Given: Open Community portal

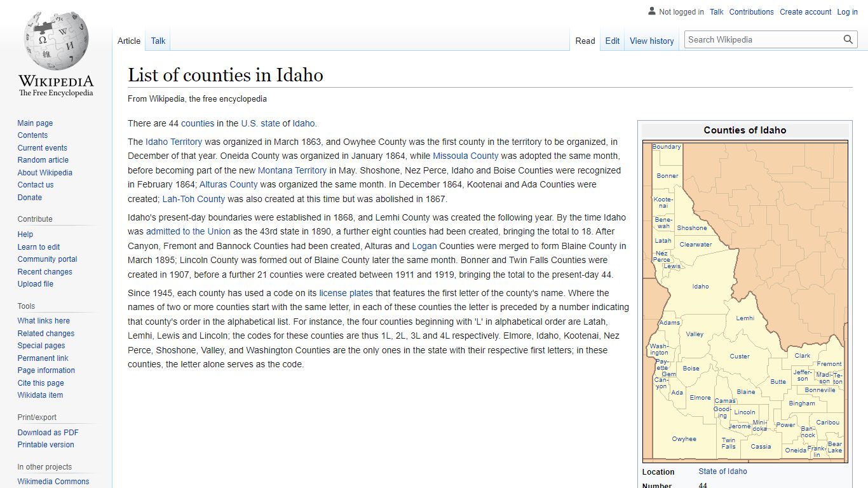Looking at the screenshot, I should pos(47,259).
